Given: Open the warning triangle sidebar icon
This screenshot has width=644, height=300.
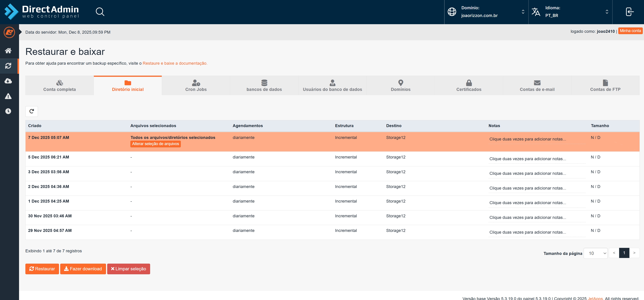Looking at the screenshot, I should pyautogui.click(x=8, y=96).
